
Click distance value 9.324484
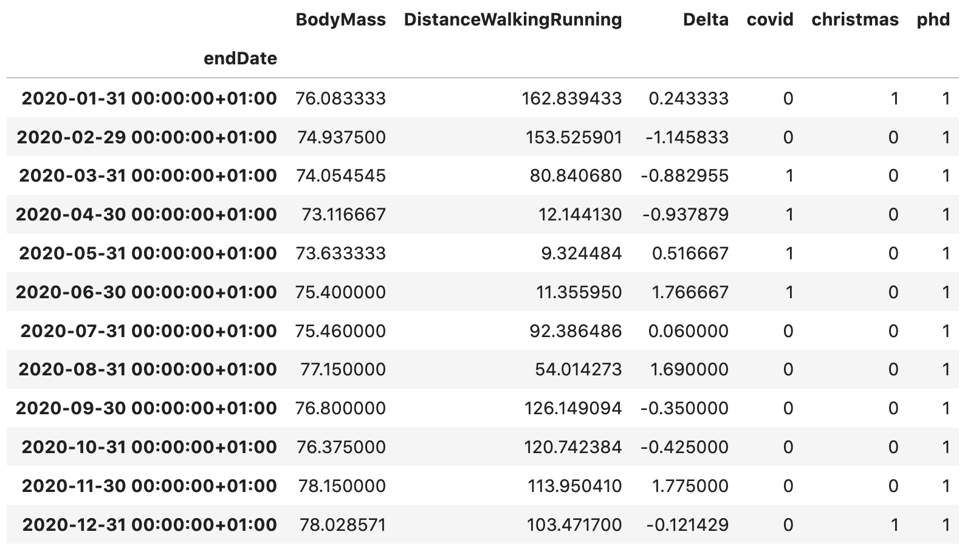coord(582,254)
